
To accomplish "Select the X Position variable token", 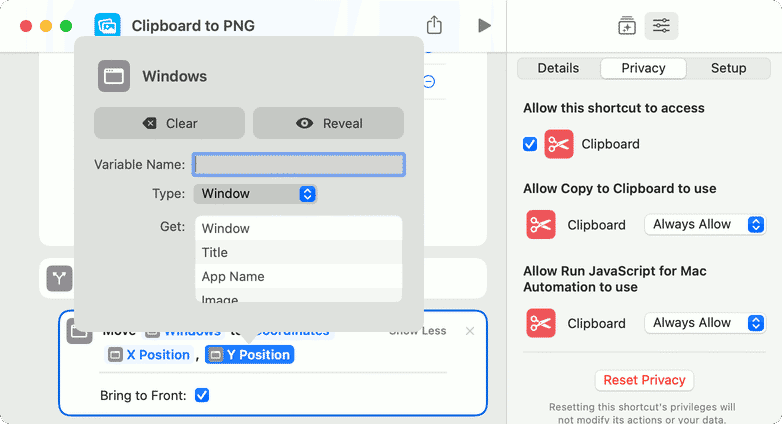I will pyautogui.click(x=149, y=355).
